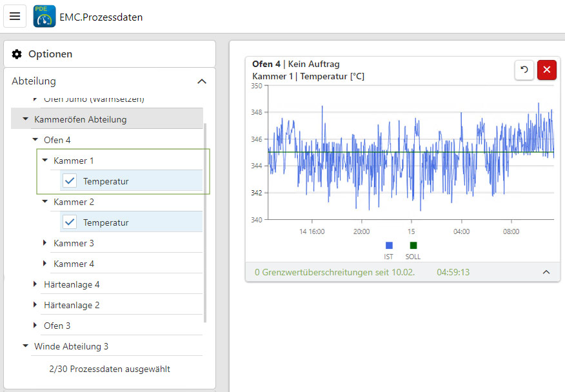Expand the Ofen 3 tree node
The image size is (565, 392).
click(x=35, y=326)
